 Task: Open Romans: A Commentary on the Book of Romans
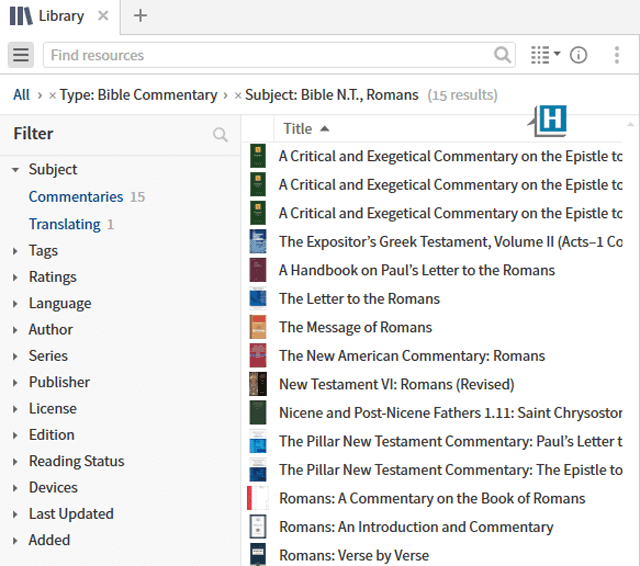432,499
